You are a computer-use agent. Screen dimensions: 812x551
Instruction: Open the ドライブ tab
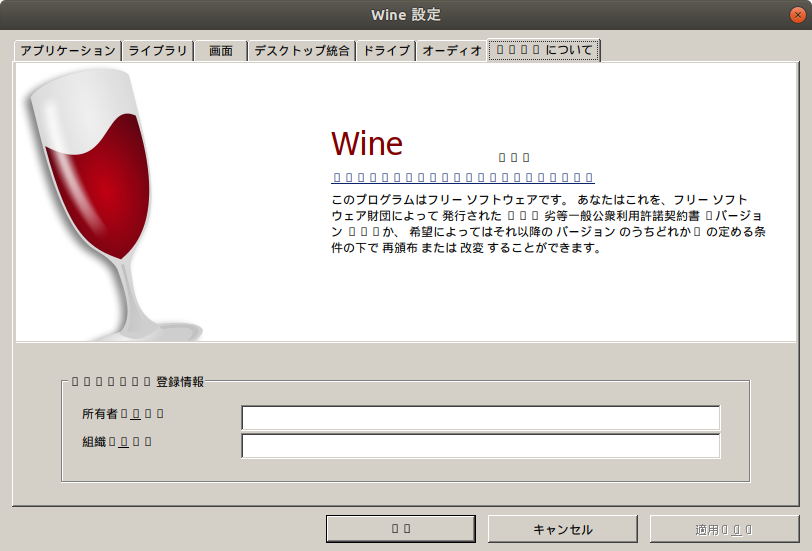(x=386, y=51)
